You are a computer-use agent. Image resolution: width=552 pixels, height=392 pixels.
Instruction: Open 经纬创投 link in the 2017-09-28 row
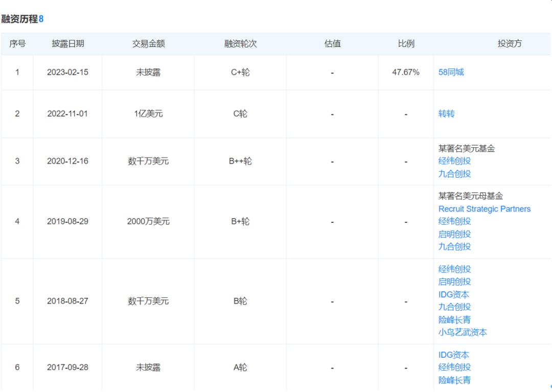[x=454, y=367]
